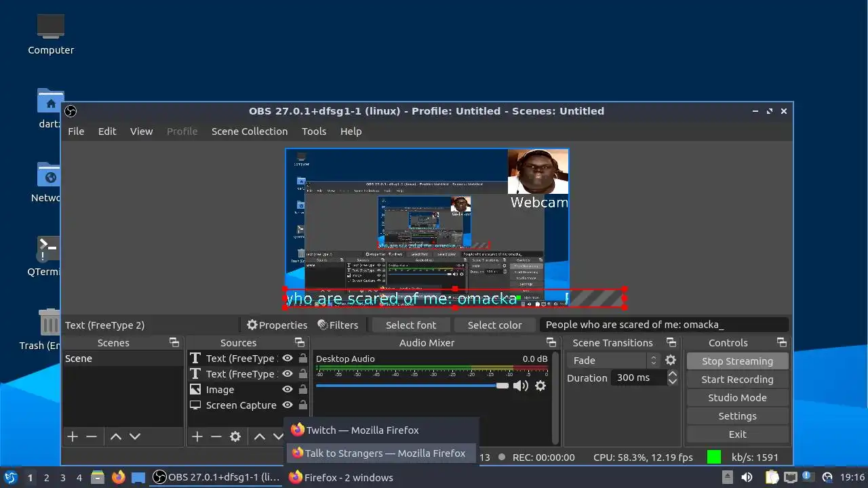This screenshot has height=488, width=868.
Task: Toggle visibility of first Text (FreeType 2) source
Action: (288, 359)
